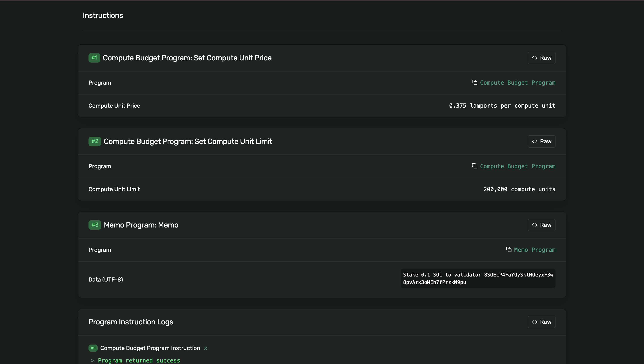Viewport: 644px width, 364px height.
Task: Click the green #3 badge of Memo Program
Action: pyautogui.click(x=95, y=225)
